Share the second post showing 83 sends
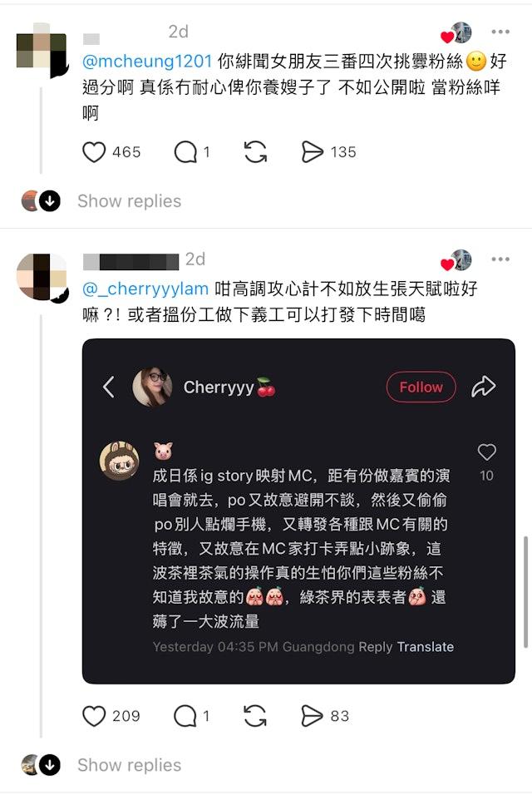Viewport: 532px width, 795px height. 312,716
